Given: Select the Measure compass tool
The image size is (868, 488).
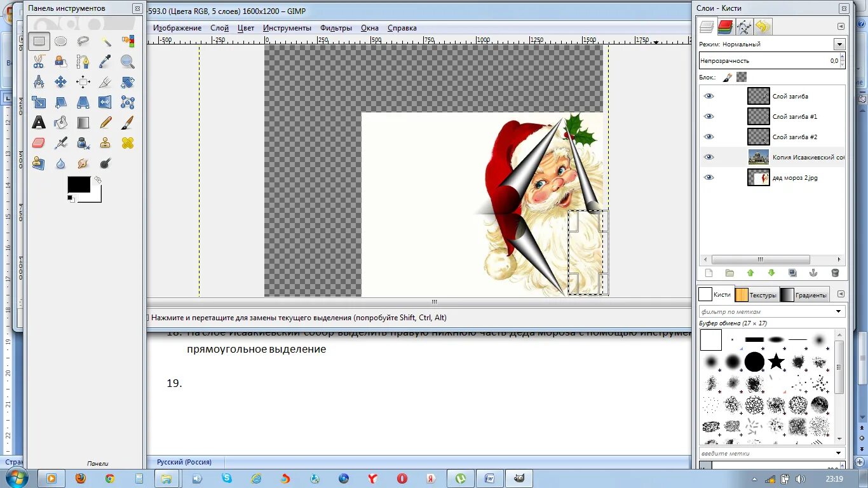Looking at the screenshot, I should click(x=39, y=82).
